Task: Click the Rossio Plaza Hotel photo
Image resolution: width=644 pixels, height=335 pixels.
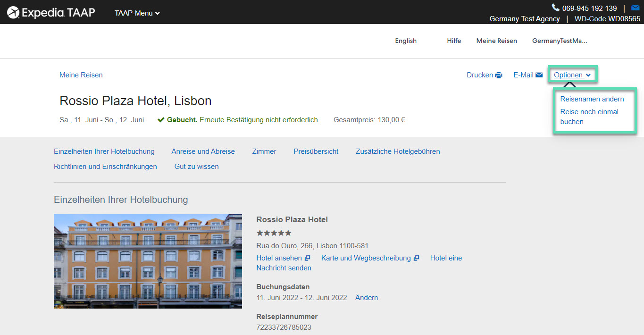Action: point(148,261)
